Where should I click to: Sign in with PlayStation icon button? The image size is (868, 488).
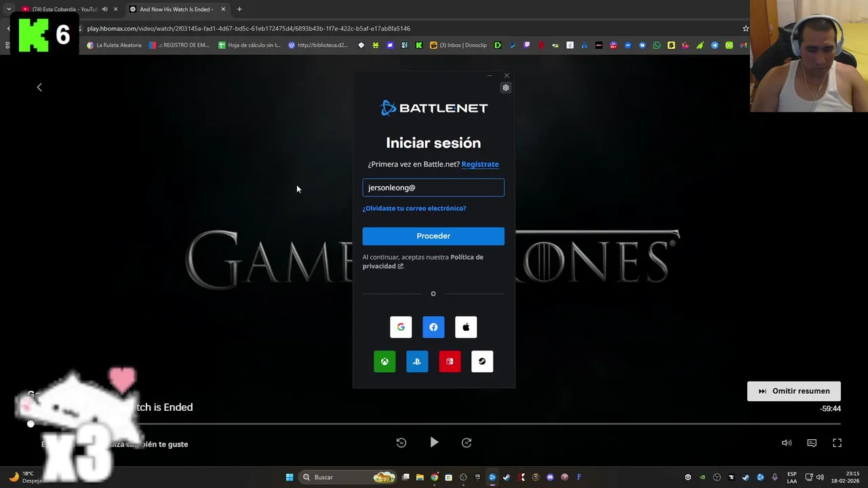417,361
